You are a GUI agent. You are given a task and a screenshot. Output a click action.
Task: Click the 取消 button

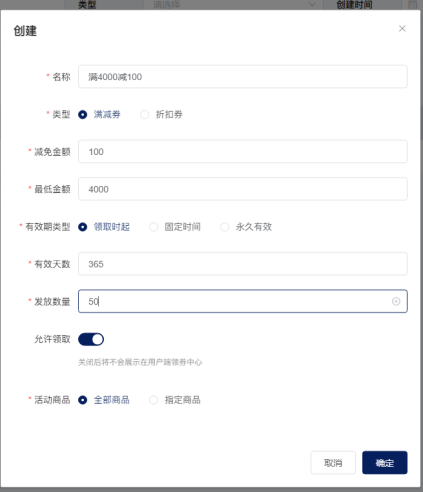click(333, 463)
